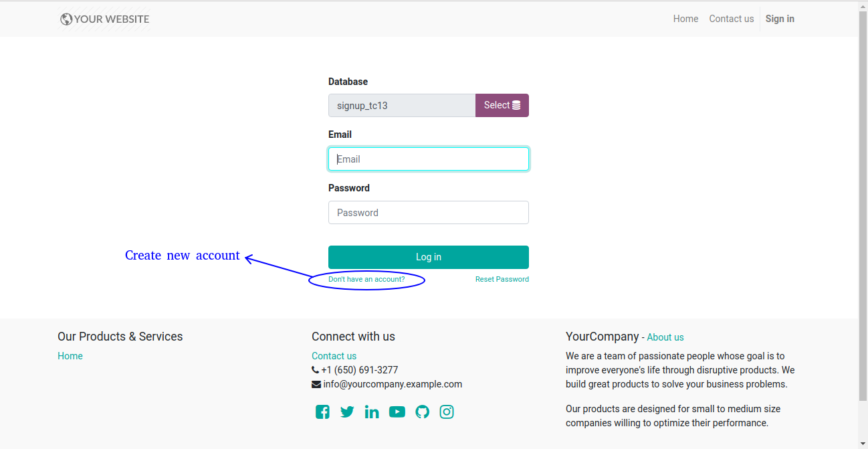
Task: Open the YouTube social icon
Action: point(397,412)
